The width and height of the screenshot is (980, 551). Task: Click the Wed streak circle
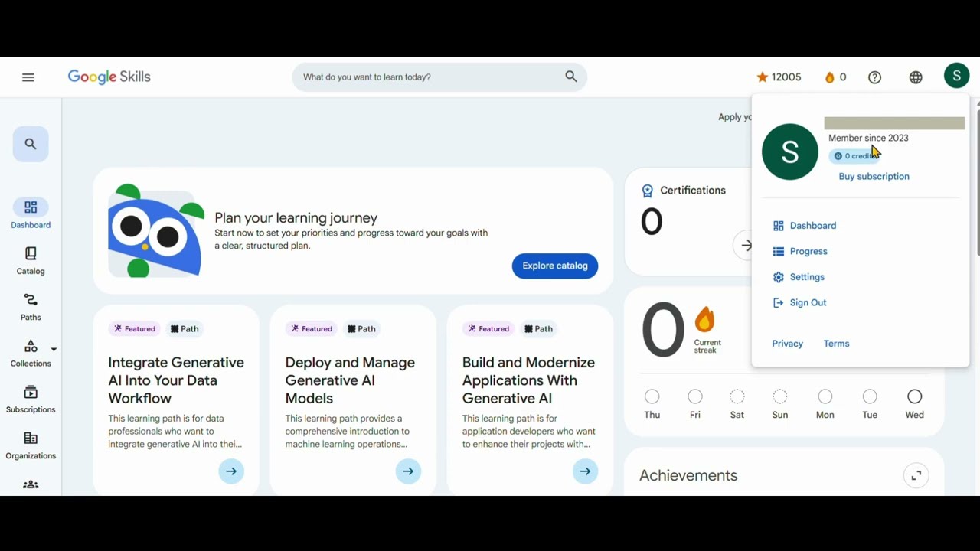pyautogui.click(x=915, y=396)
